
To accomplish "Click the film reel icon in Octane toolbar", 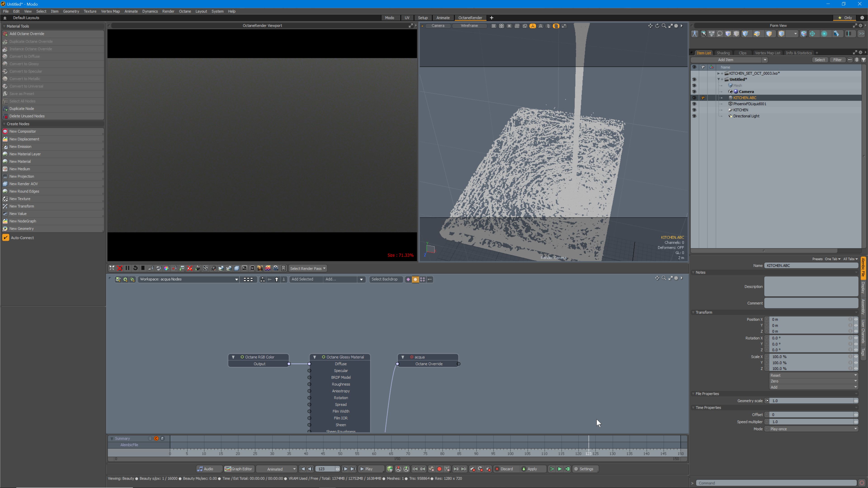I will pyautogui.click(x=276, y=268).
